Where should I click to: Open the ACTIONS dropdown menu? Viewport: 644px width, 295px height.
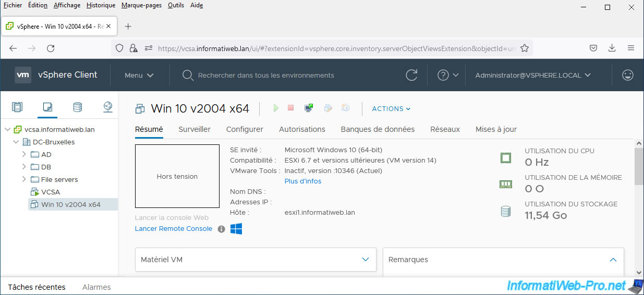391,108
